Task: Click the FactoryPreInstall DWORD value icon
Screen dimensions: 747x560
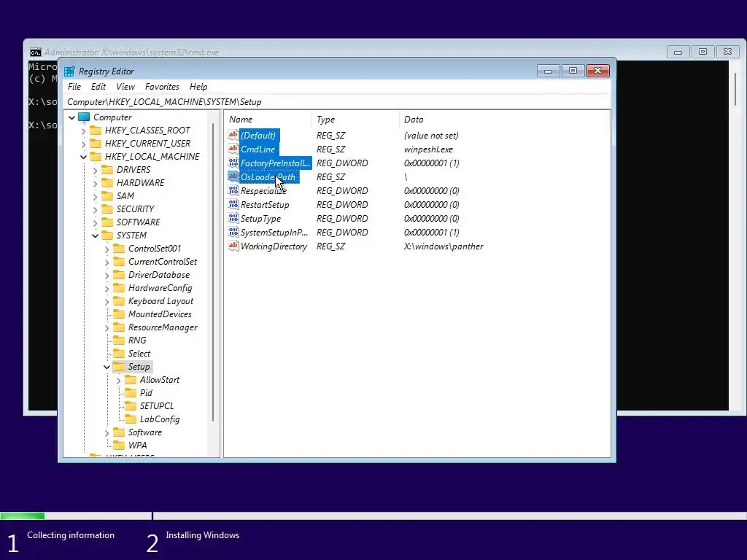Action: 233,163
